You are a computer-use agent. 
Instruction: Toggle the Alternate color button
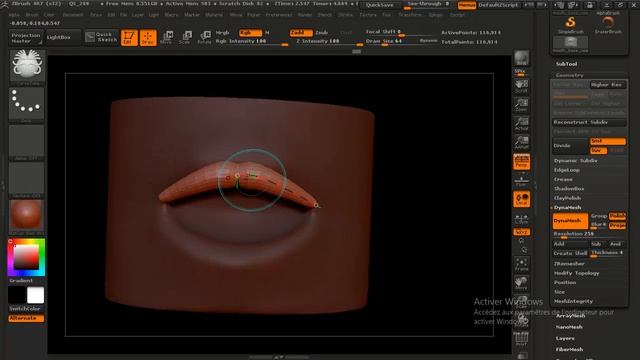point(27,318)
